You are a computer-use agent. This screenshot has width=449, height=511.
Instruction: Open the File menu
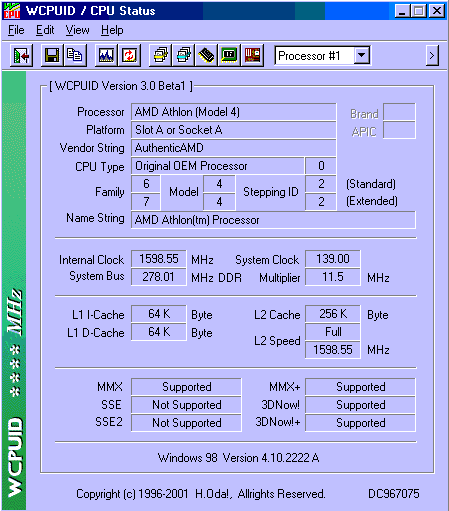click(16, 30)
